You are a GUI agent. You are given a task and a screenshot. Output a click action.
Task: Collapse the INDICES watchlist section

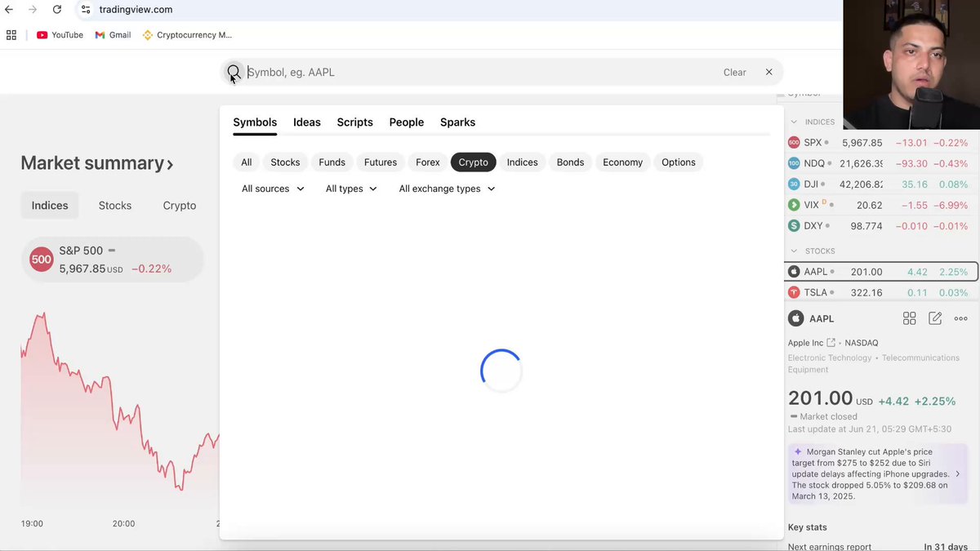click(x=794, y=122)
